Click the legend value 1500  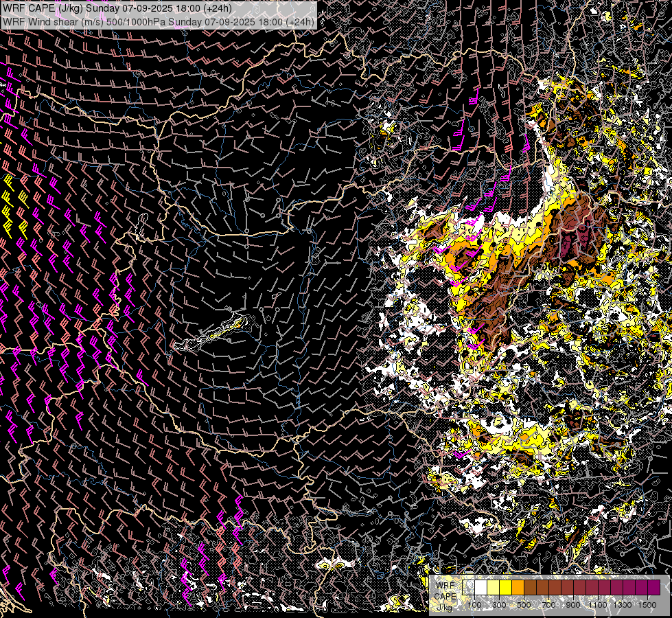click(x=647, y=605)
